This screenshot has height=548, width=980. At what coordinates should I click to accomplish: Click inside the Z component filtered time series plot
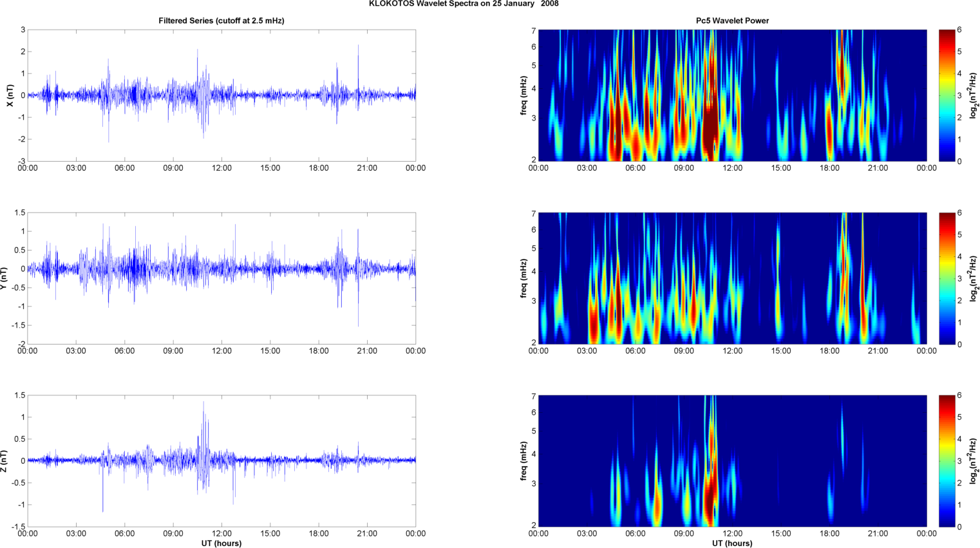click(x=221, y=461)
